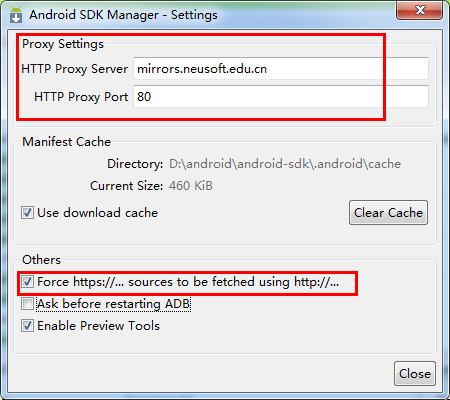Click the Close button at the bottom

tap(415, 374)
